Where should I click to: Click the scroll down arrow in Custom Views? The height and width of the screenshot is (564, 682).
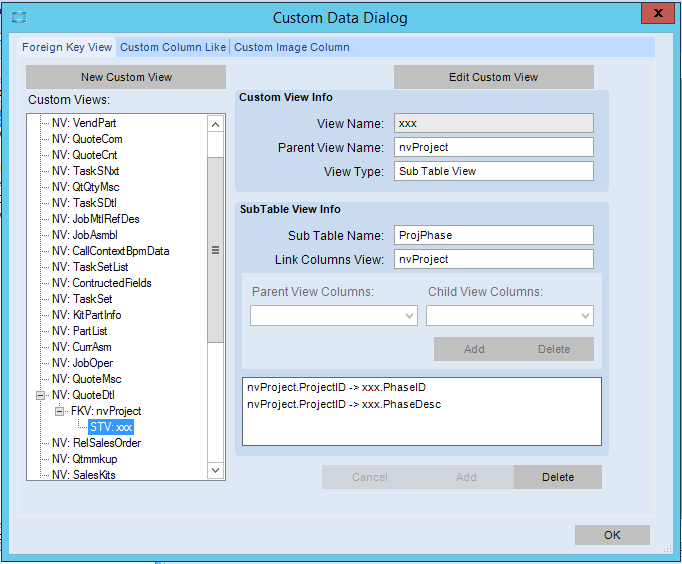pyautogui.click(x=215, y=470)
